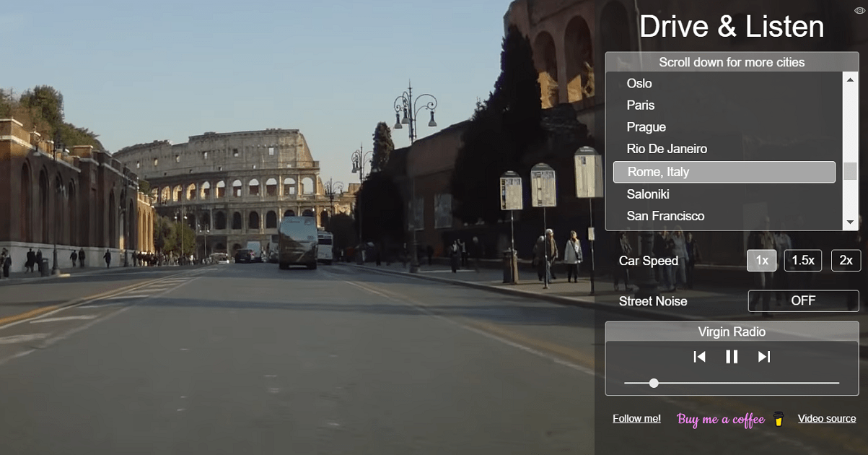
Task: Click the up arrow on the city list scrollbar
Action: (851, 79)
